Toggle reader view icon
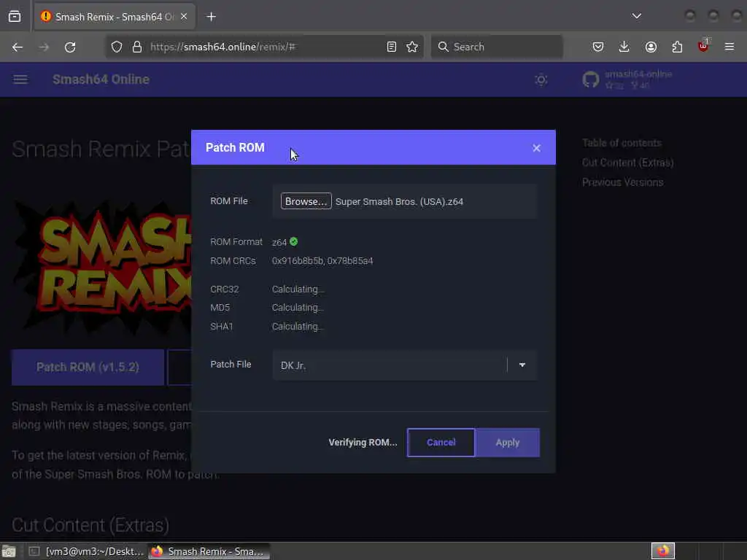The height and width of the screenshot is (560, 747). click(392, 47)
